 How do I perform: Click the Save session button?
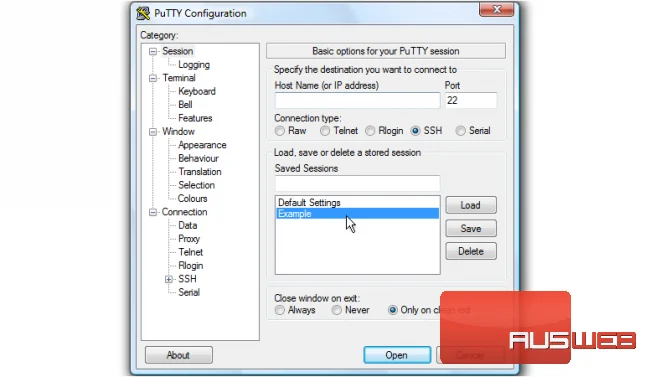(471, 228)
